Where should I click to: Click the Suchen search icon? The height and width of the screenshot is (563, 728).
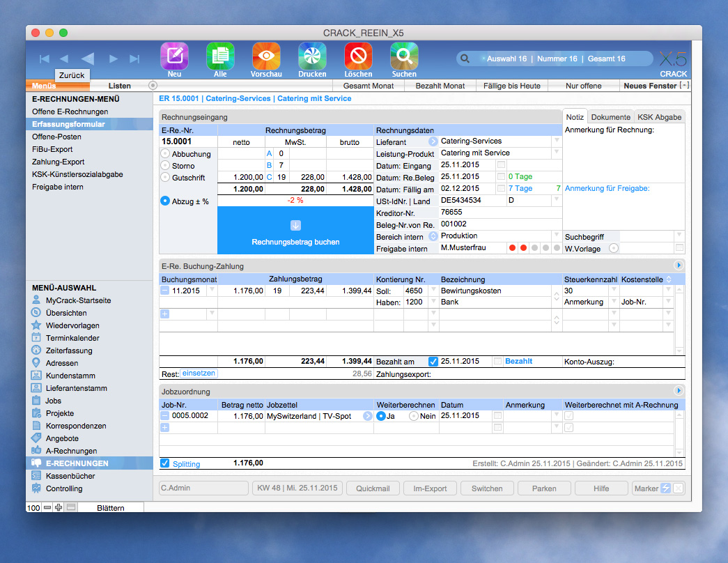[x=403, y=56]
